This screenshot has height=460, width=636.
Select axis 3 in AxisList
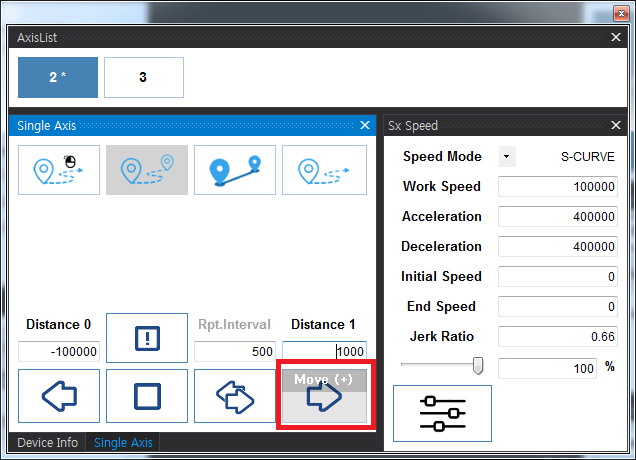(144, 77)
